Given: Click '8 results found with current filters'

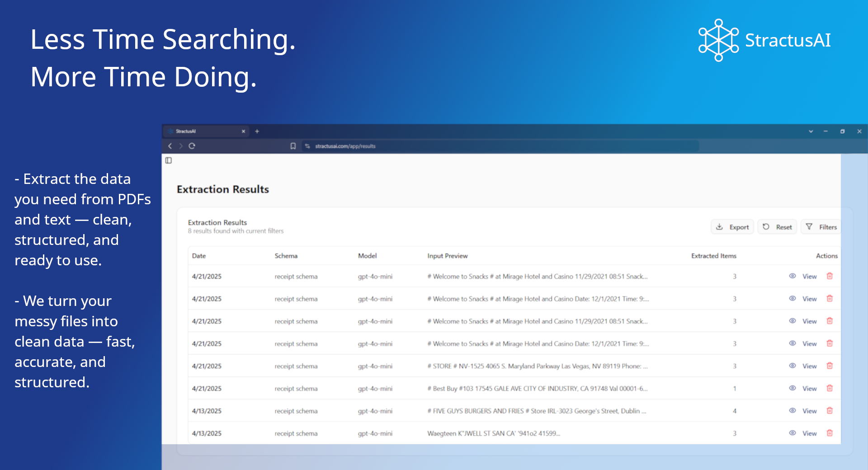Looking at the screenshot, I should click(x=236, y=231).
